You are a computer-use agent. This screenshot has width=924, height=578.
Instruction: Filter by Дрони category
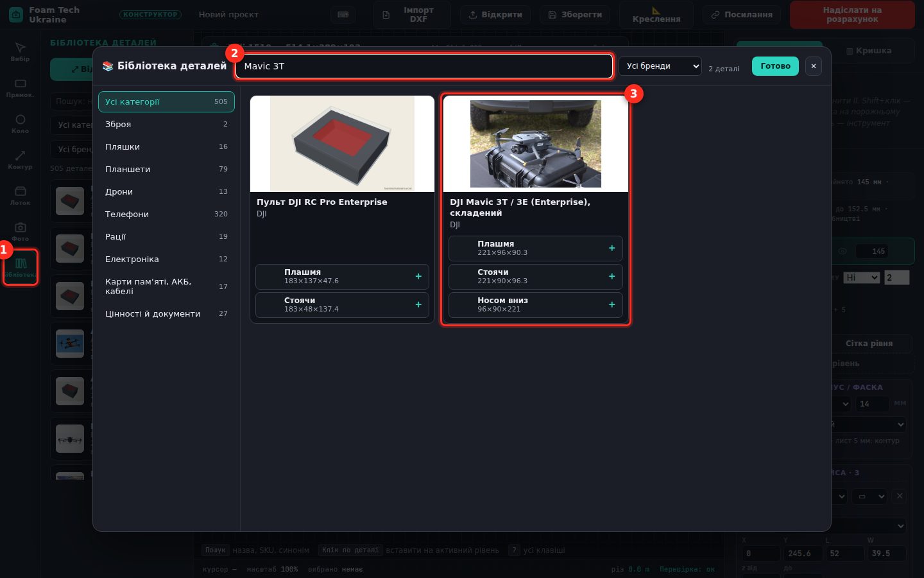(x=166, y=191)
